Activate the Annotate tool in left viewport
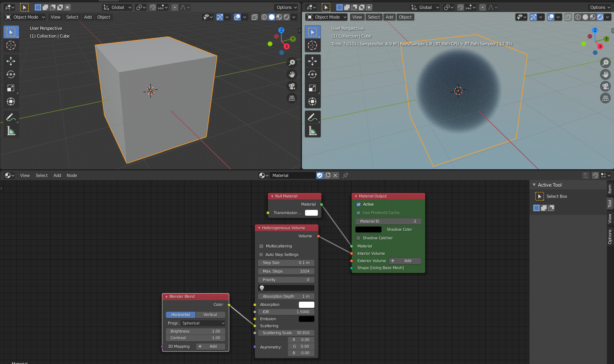This screenshot has width=614, height=364. click(11, 117)
